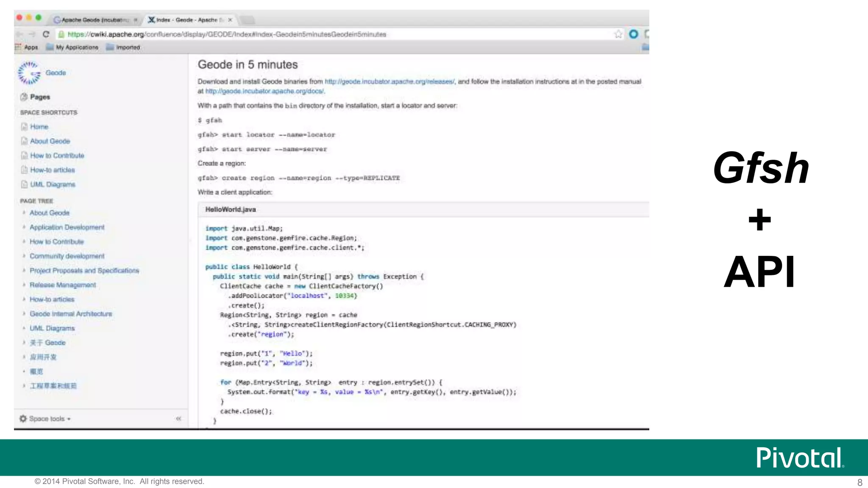Click the start locator gfsh command
This screenshot has width=868, height=488.
(x=266, y=135)
